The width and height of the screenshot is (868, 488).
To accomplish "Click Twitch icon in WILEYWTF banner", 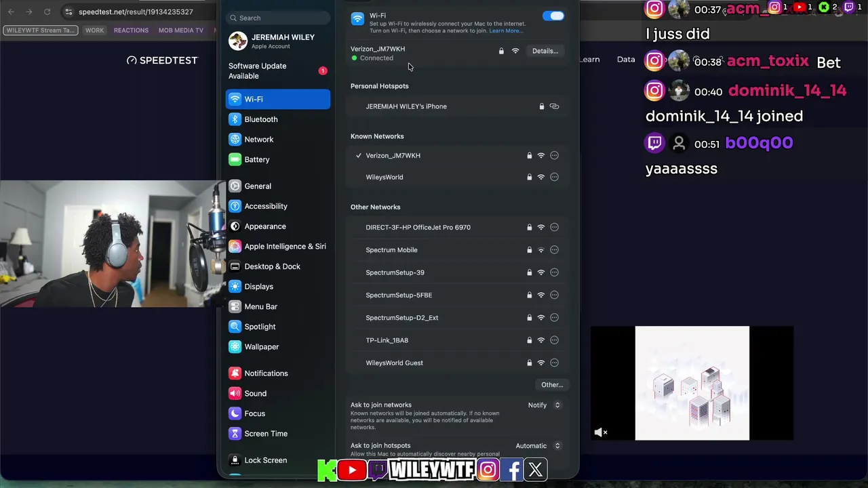I will pyautogui.click(x=378, y=469).
